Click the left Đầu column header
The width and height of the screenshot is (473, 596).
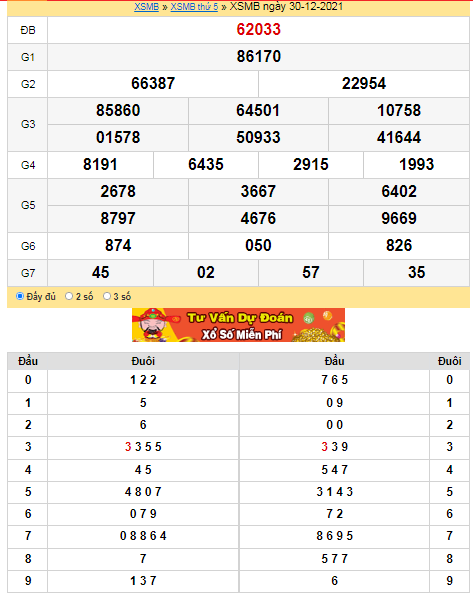(28, 361)
